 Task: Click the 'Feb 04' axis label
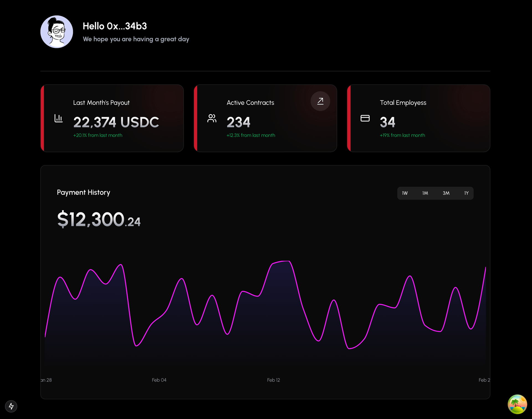[159, 380]
